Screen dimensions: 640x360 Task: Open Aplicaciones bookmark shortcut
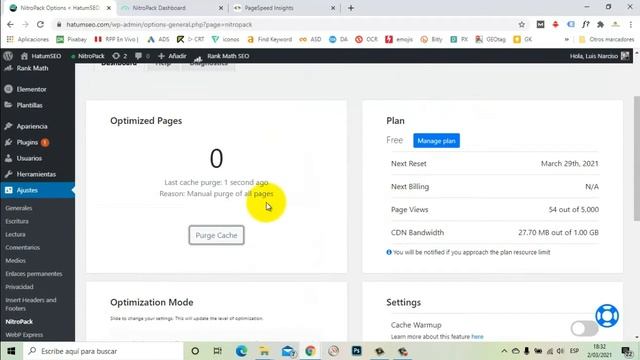click(x=28, y=39)
